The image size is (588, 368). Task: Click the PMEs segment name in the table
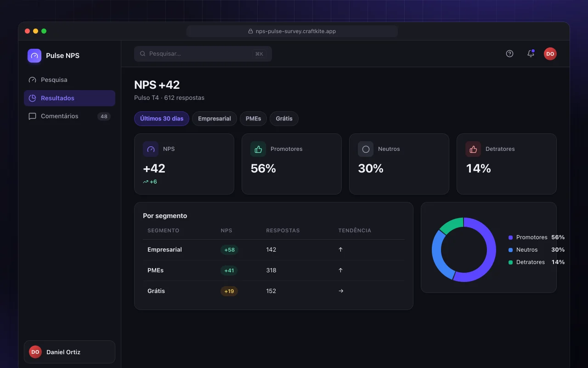coord(155,270)
